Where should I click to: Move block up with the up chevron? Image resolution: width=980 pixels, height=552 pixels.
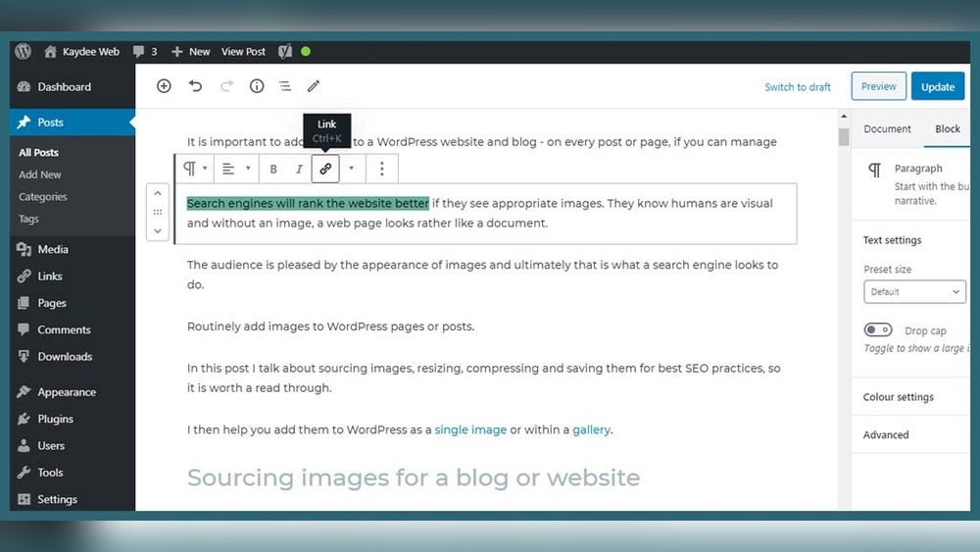[158, 193]
